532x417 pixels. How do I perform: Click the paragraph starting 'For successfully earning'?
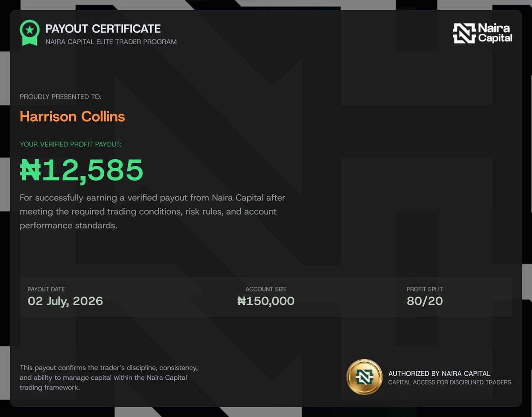(153, 212)
